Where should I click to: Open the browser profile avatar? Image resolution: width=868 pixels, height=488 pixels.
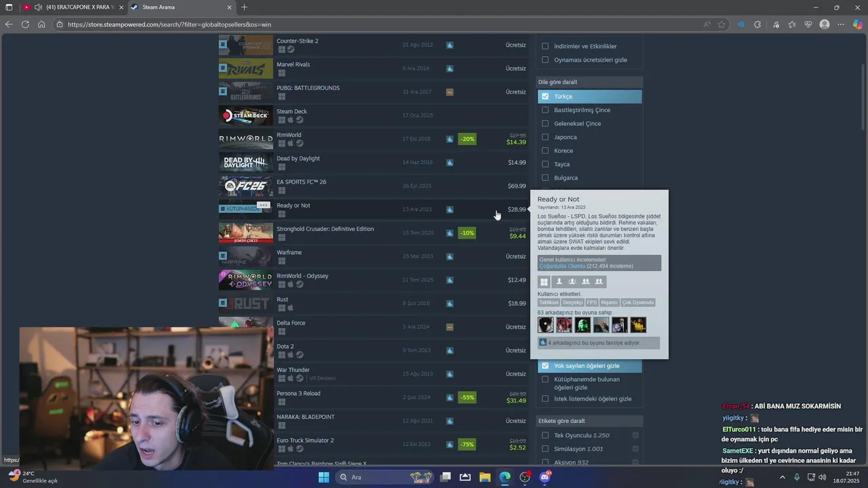[825, 24]
